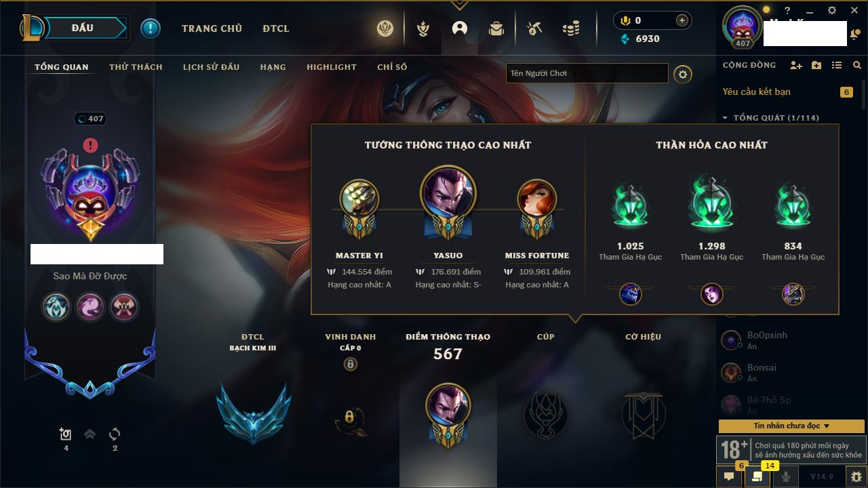This screenshot has width=868, height=488.
Task: Click the Tên Người Chơi search field
Action: (x=587, y=73)
